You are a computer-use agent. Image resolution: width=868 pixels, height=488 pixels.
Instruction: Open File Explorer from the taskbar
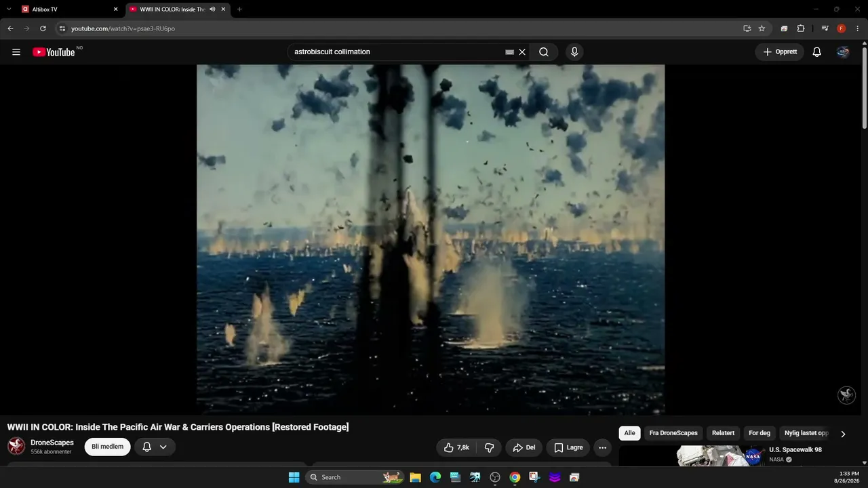pyautogui.click(x=416, y=477)
